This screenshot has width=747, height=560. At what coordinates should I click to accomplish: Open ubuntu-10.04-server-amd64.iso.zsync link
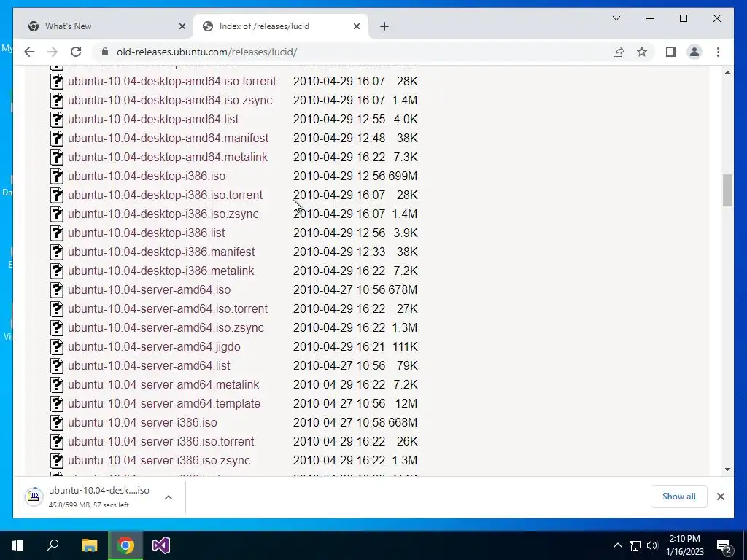coord(166,327)
